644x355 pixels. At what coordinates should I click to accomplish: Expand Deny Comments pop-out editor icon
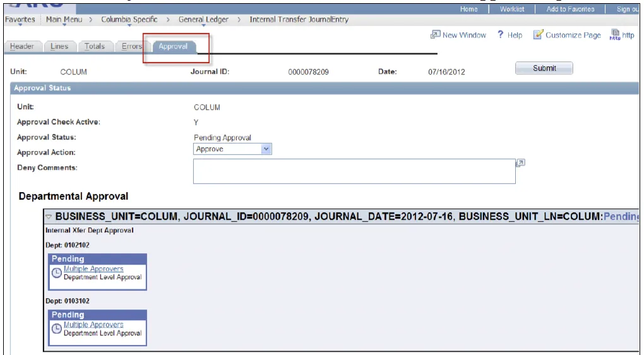point(520,163)
